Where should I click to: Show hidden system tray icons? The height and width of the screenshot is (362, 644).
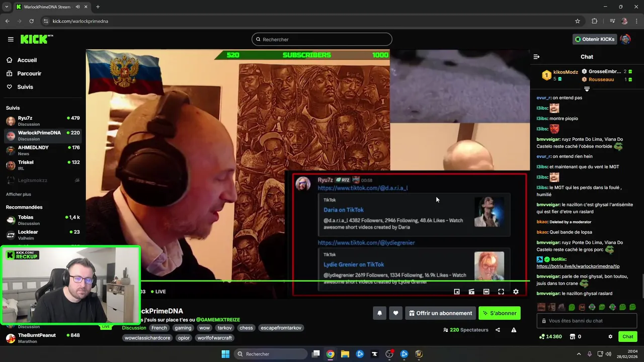pos(579,354)
